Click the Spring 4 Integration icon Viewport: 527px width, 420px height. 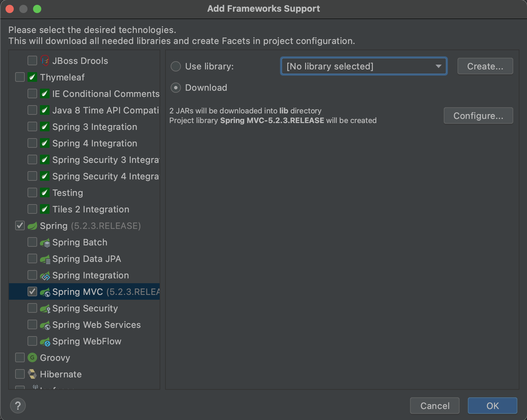pos(45,143)
